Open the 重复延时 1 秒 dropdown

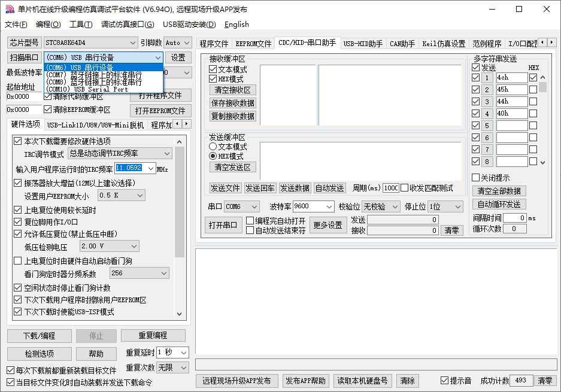click(184, 353)
